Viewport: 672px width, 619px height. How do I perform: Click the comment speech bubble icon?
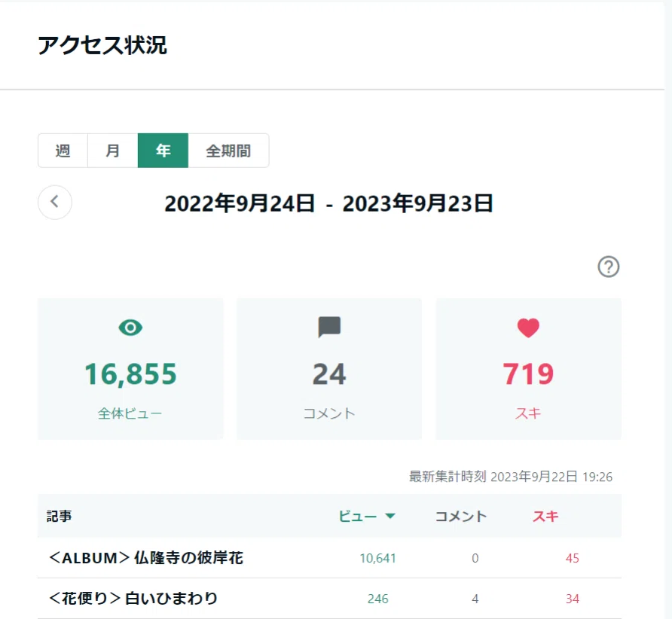329,328
